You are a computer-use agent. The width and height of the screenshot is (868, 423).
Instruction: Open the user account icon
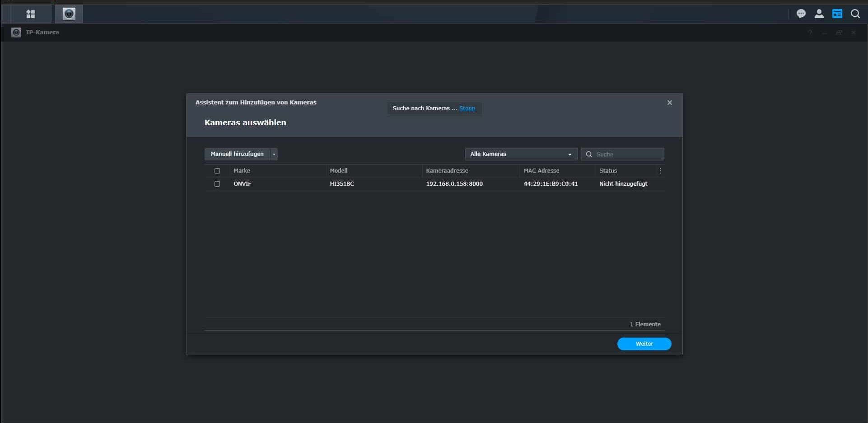click(819, 14)
